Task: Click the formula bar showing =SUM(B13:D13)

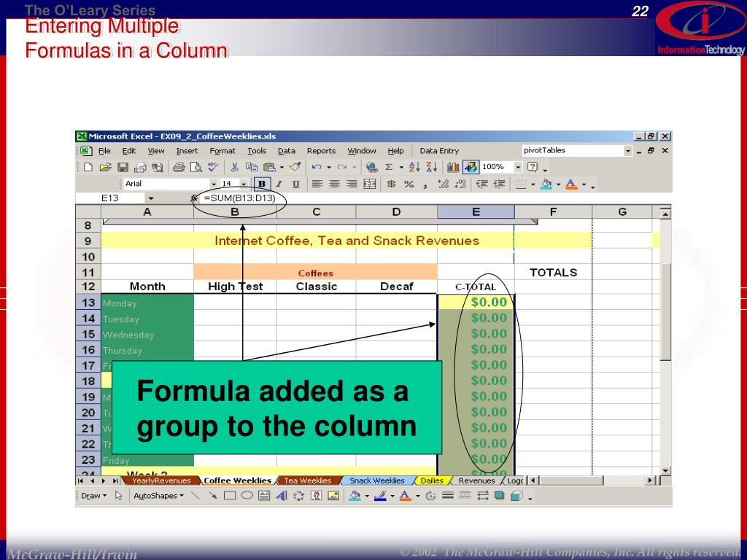Action: click(436, 198)
